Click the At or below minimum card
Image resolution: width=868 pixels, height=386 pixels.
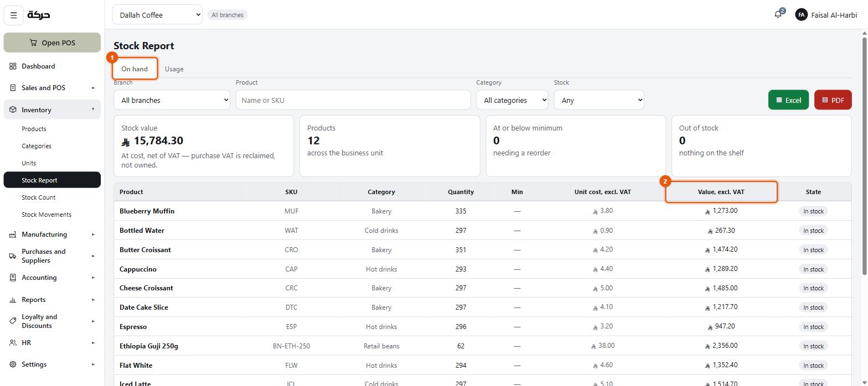(x=575, y=146)
